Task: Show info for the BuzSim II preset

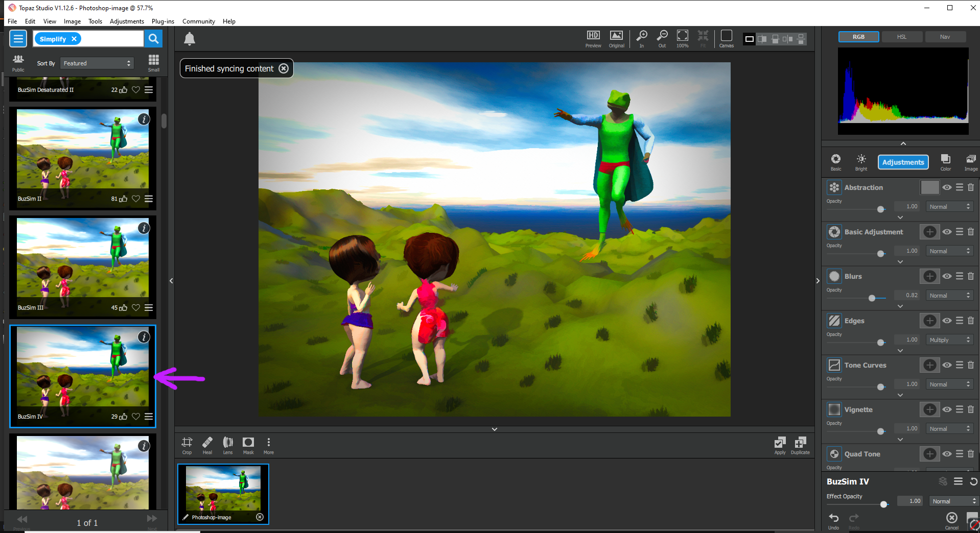Action: click(x=144, y=119)
